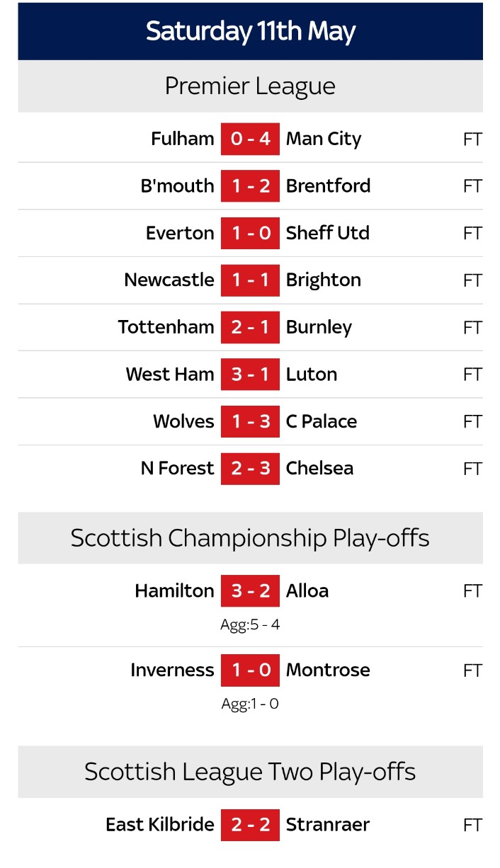The height and width of the screenshot is (868, 500).
Task: Click the Wolves 1 - 3 score box
Action: point(250,421)
